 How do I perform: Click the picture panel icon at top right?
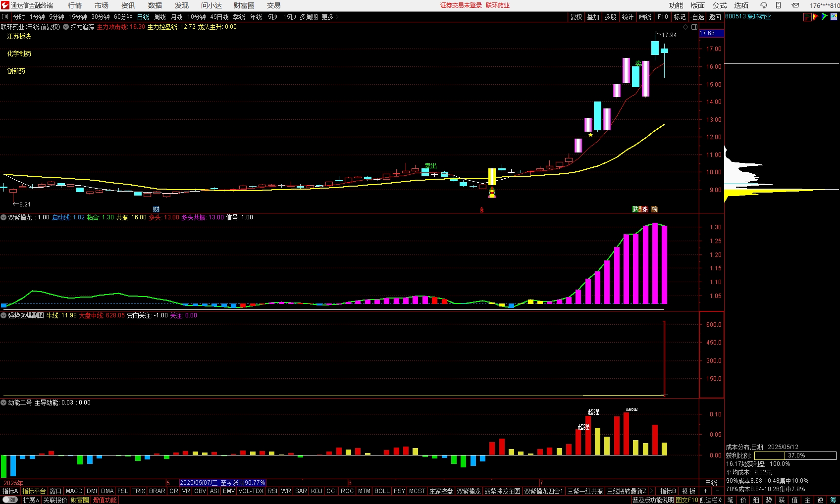click(x=834, y=17)
